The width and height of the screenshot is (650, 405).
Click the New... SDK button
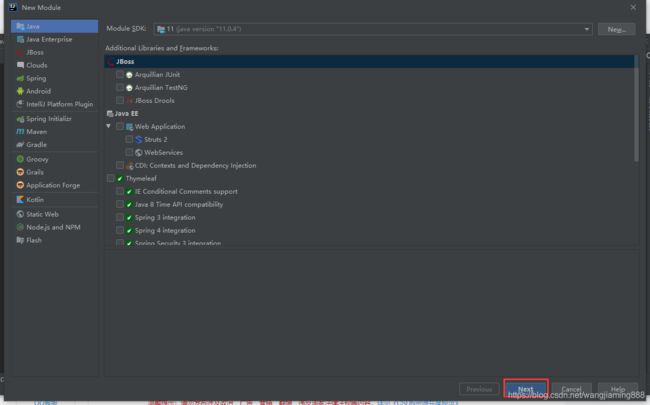pyautogui.click(x=616, y=29)
